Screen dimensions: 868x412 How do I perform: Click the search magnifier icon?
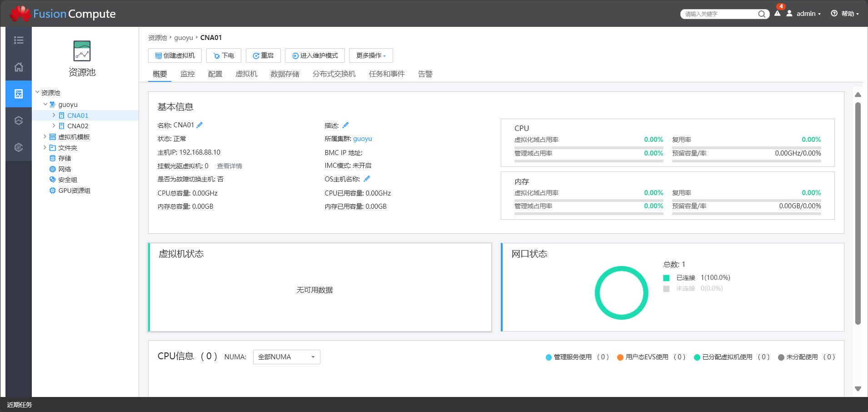coord(762,14)
